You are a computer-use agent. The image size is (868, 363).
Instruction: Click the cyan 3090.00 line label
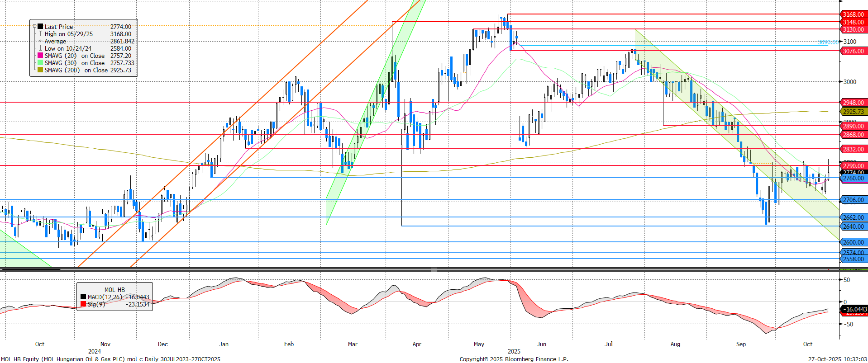[827, 42]
